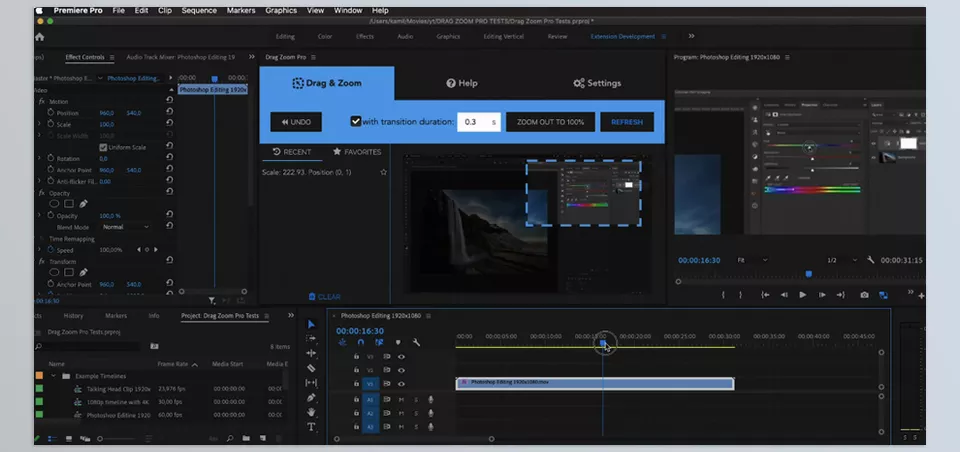The image size is (960, 452).
Task: Toggle the Uniform Scale checkbox
Action: [103, 147]
